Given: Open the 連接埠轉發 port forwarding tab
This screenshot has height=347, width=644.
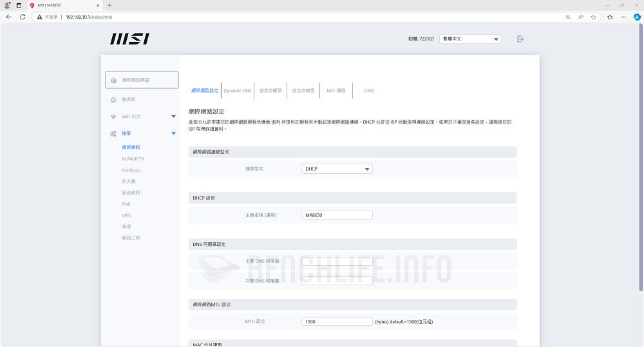Looking at the screenshot, I should (x=303, y=91).
